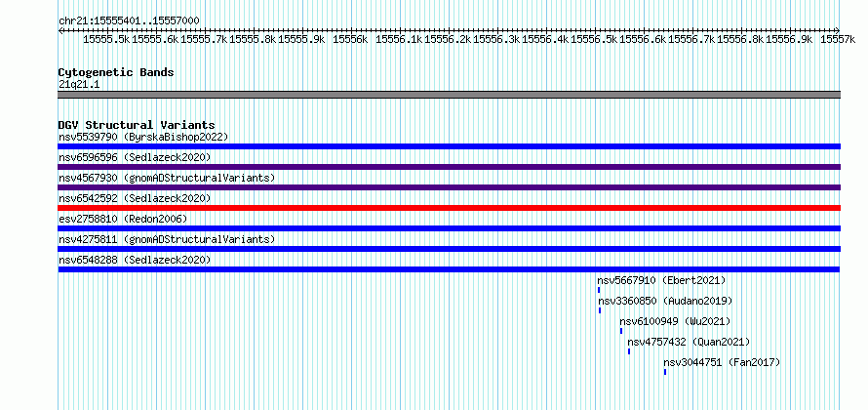Click the 15555.9k ruler position
Image resolution: width=868 pixels, height=410 pixels.
click(x=301, y=39)
